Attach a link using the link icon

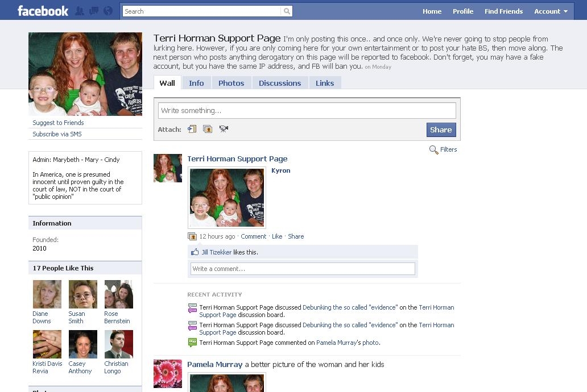[x=192, y=129]
